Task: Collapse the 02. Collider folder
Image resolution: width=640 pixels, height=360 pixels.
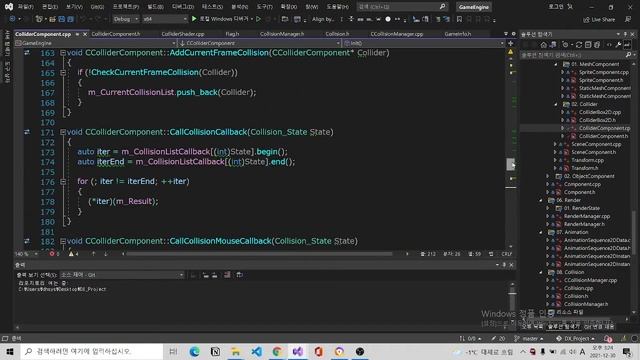Action: click(x=556, y=104)
